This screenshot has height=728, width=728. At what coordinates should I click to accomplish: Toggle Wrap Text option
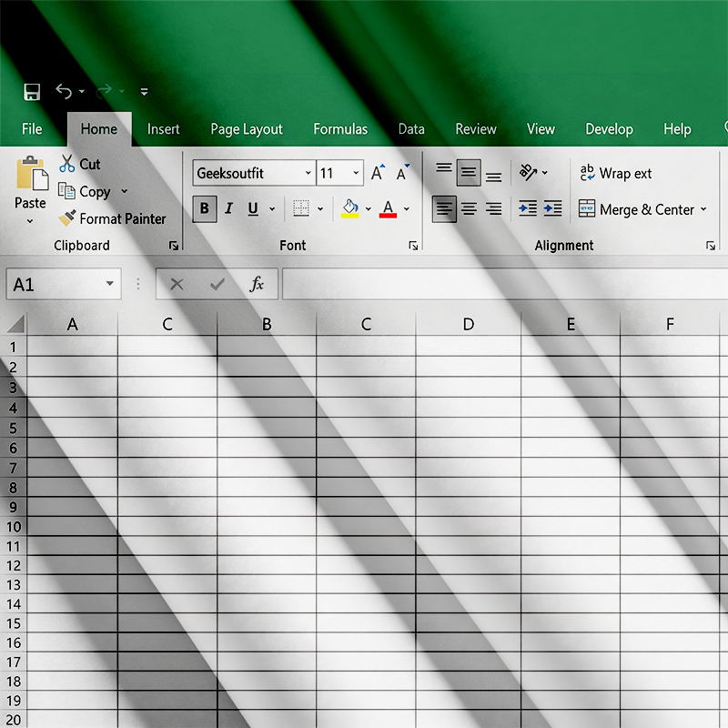tap(616, 173)
